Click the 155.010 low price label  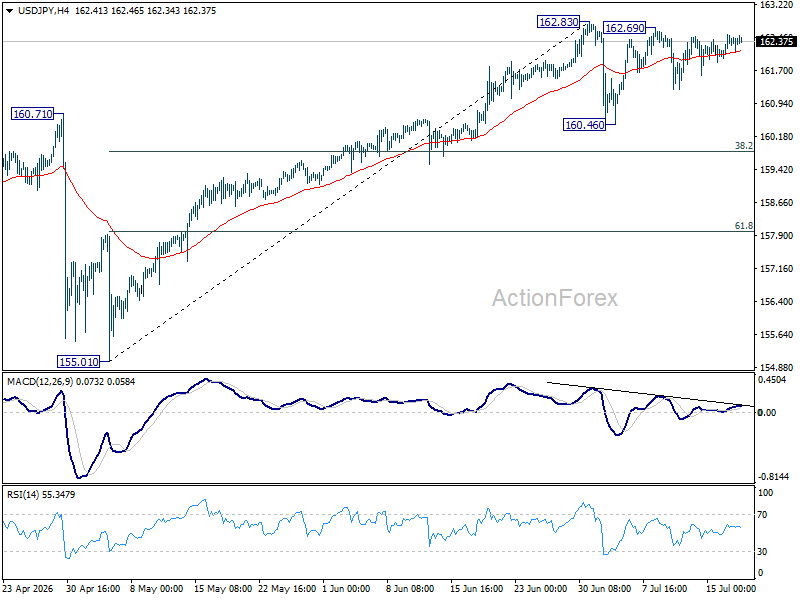(79, 362)
